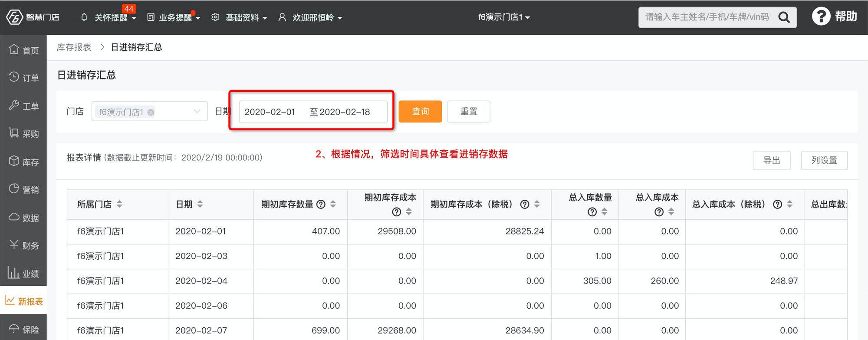Open 采购 in sidebar
The height and width of the screenshot is (340, 868).
(23, 134)
